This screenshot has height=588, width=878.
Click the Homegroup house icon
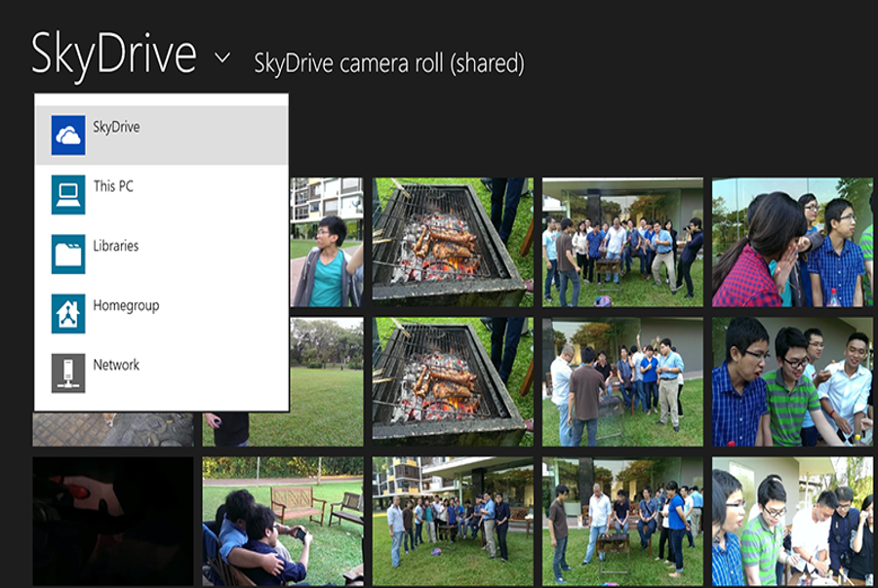click(x=68, y=313)
